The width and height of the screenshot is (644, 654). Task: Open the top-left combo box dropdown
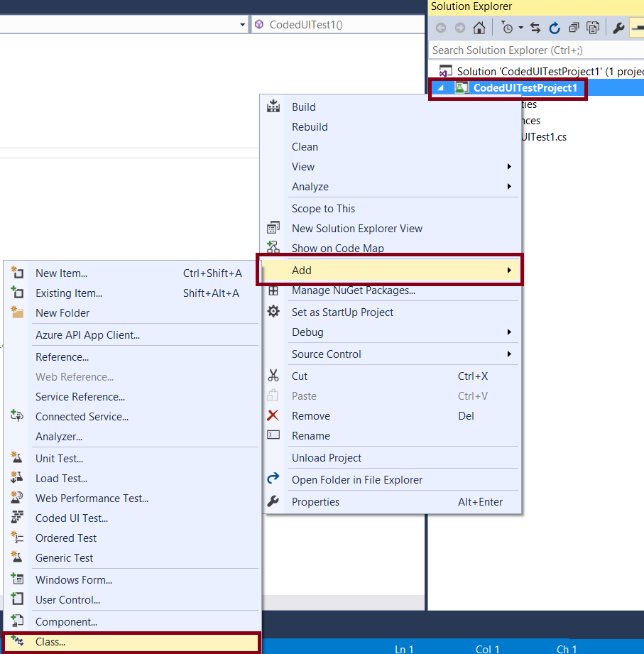(242, 23)
